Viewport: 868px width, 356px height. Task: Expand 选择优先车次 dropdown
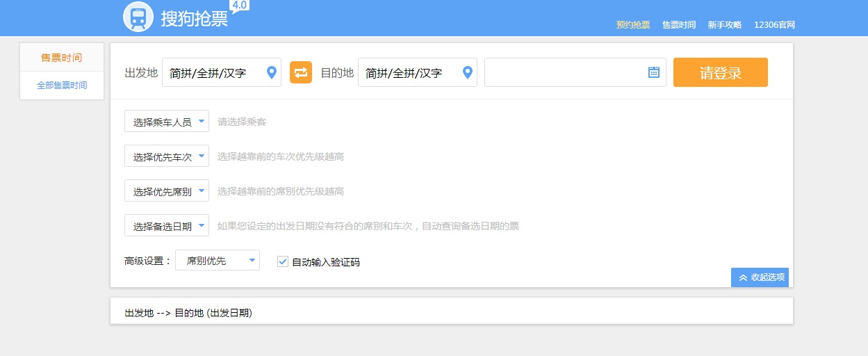pyautogui.click(x=167, y=156)
